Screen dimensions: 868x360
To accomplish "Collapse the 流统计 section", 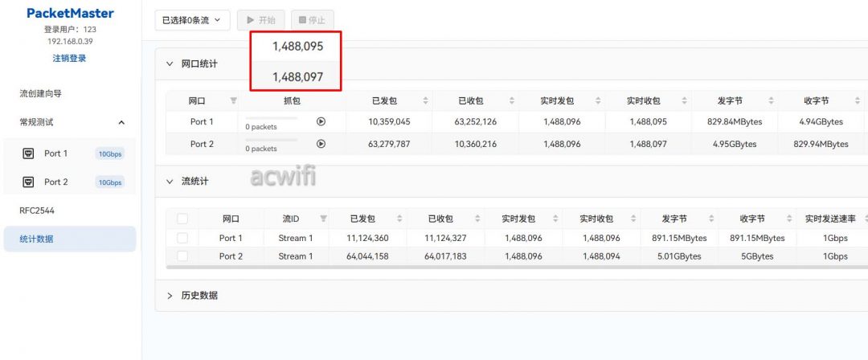I will pyautogui.click(x=170, y=181).
